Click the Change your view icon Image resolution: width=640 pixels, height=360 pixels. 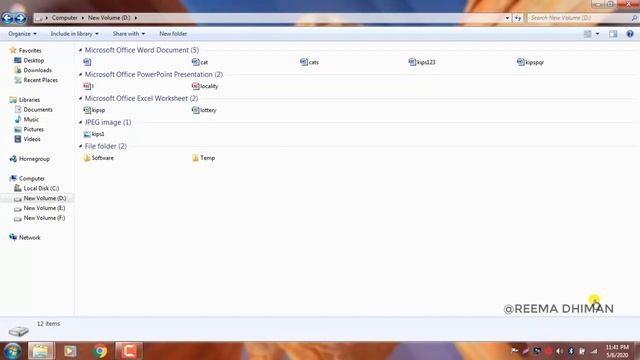587,34
